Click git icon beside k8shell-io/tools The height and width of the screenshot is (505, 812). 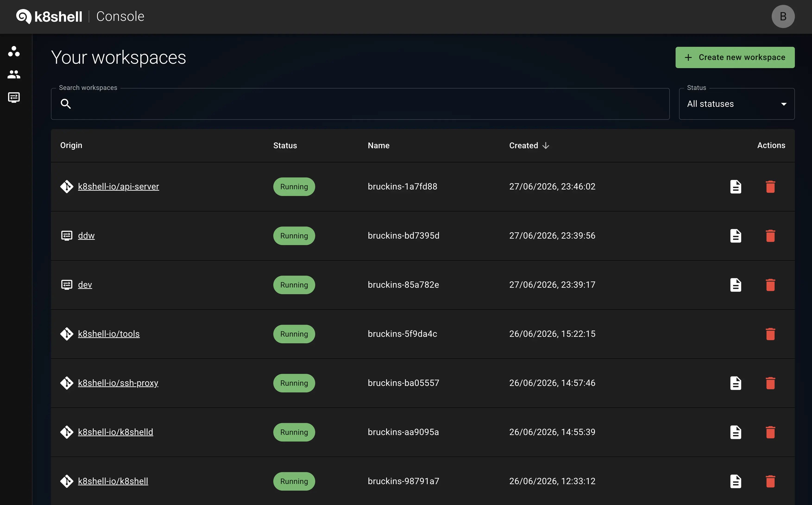67,334
